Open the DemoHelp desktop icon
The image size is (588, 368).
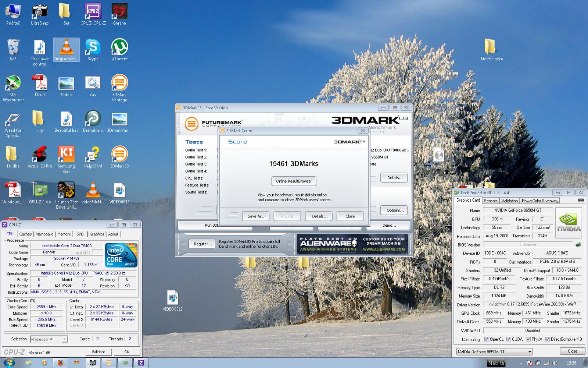[x=93, y=121]
